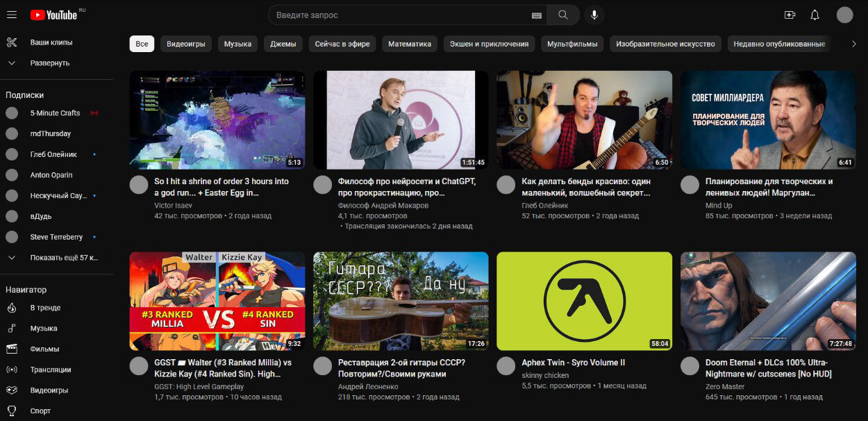Select the Все filter chip
The width and height of the screenshot is (868, 421).
click(x=142, y=44)
